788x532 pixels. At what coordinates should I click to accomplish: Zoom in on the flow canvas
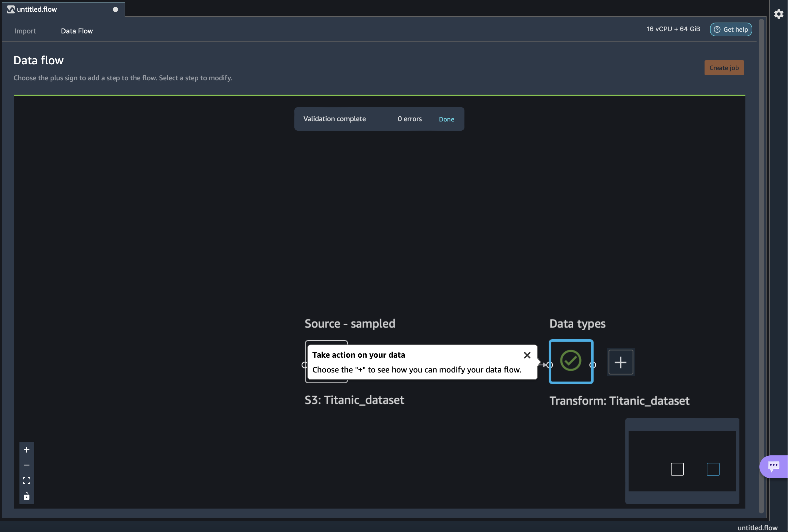pyautogui.click(x=27, y=450)
